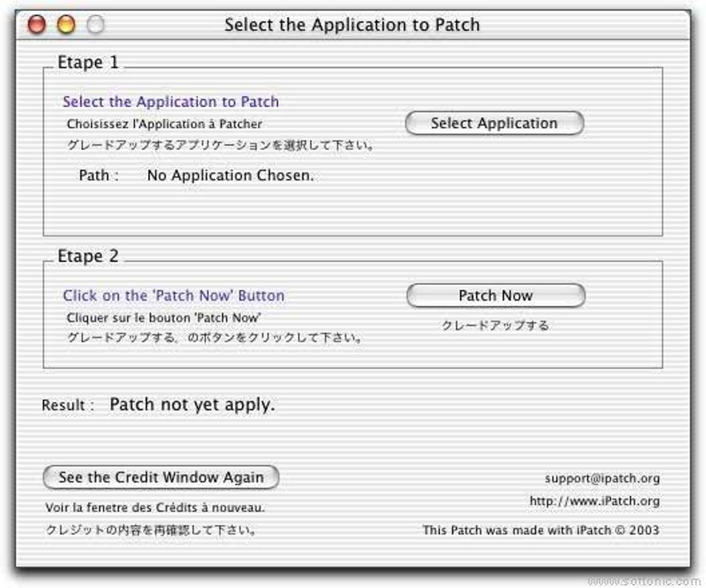The width and height of the screenshot is (706, 588).
Task: Click the gray zoom window button
Action: [x=96, y=26]
